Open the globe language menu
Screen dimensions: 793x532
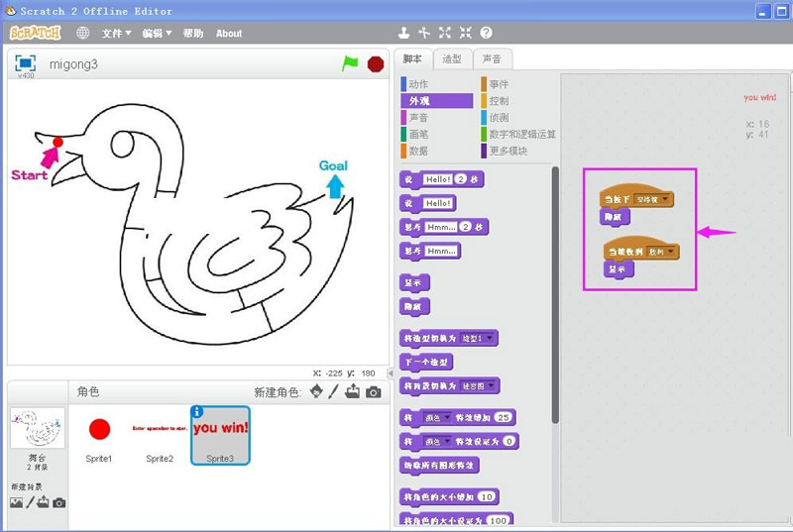coord(82,33)
